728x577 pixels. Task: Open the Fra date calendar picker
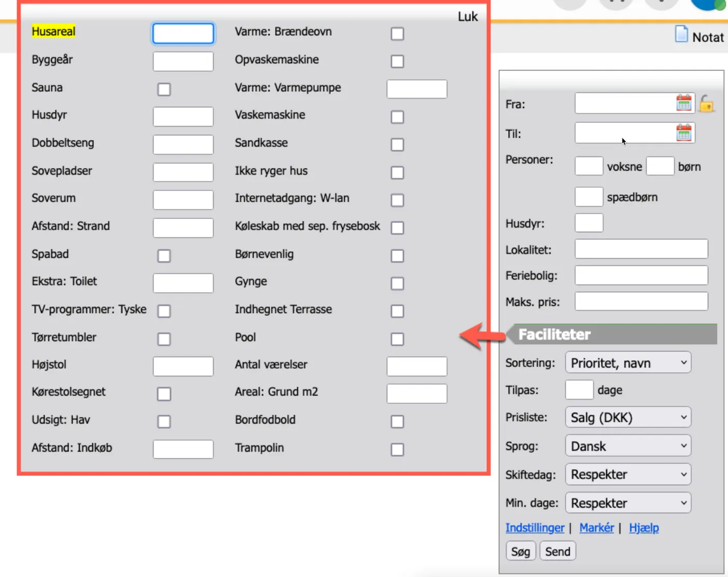click(683, 103)
